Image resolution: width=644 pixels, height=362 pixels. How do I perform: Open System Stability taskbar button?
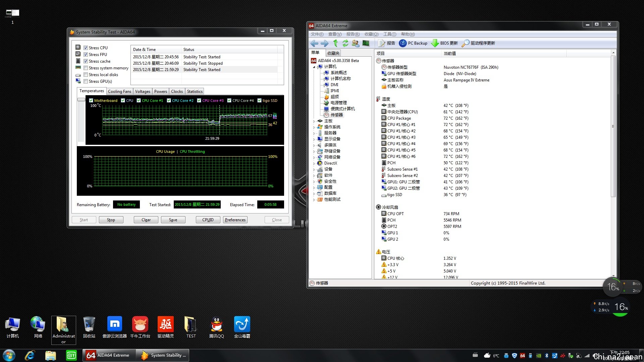pyautogui.click(x=163, y=355)
